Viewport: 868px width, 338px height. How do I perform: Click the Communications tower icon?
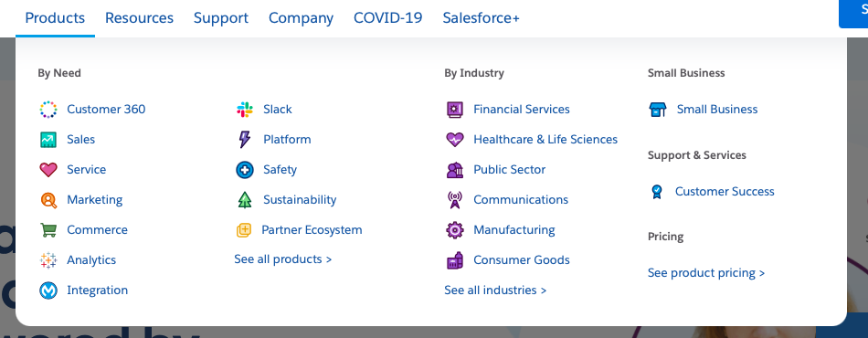click(454, 200)
